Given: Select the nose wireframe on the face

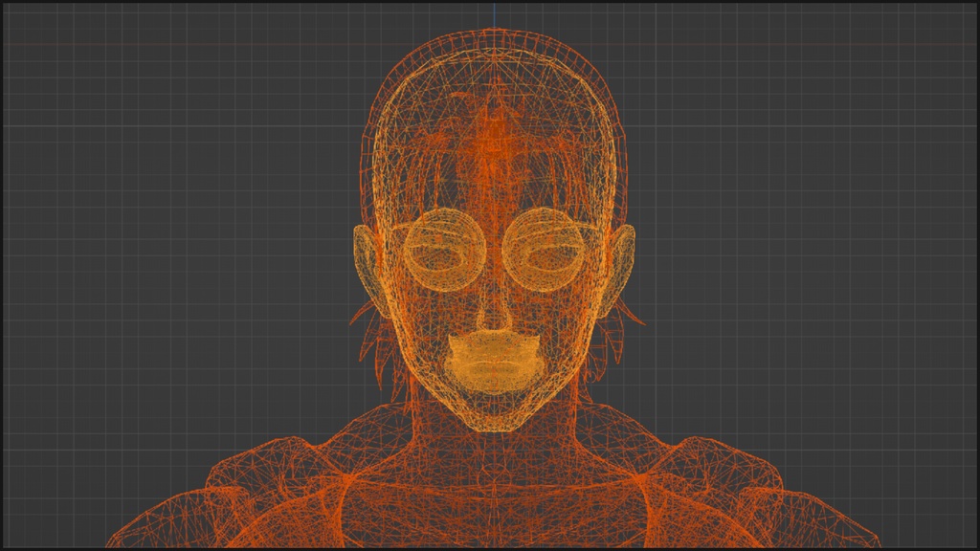Looking at the screenshot, I should tap(494, 313).
